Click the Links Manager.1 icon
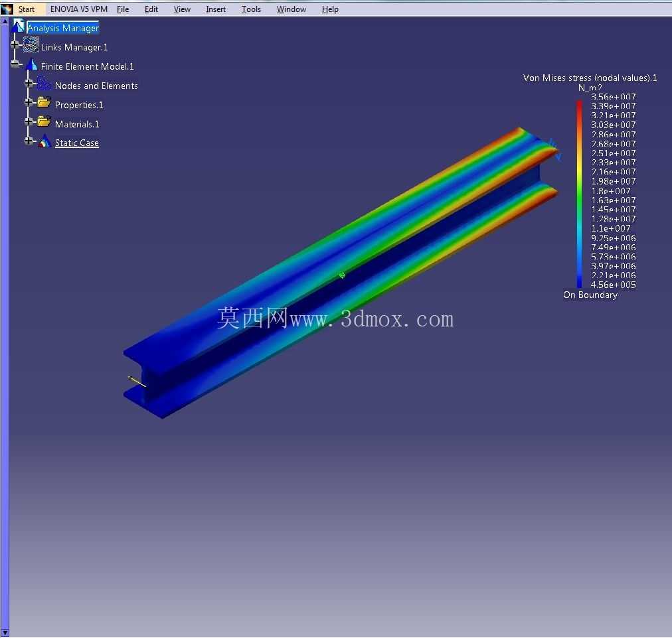The image size is (672, 639). click(x=31, y=45)
